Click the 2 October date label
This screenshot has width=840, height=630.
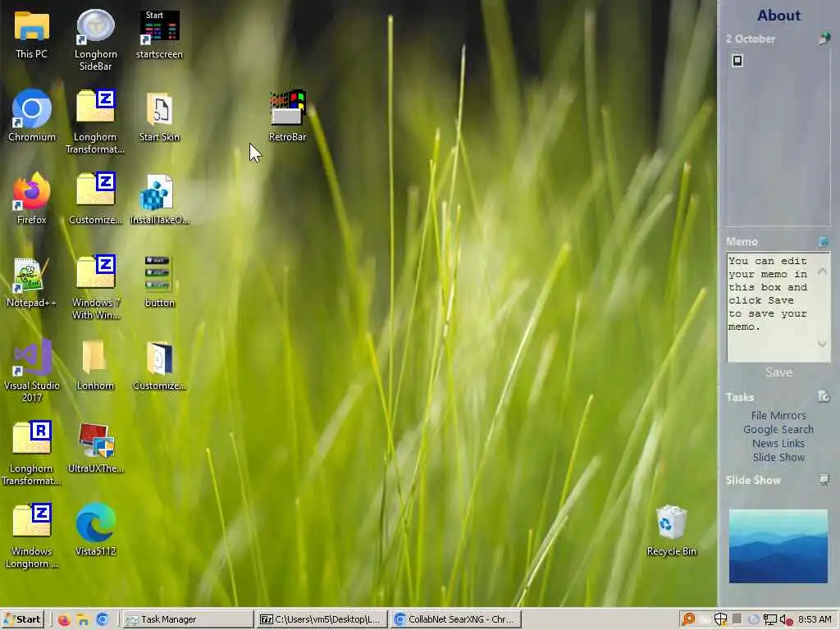point(751,39)
